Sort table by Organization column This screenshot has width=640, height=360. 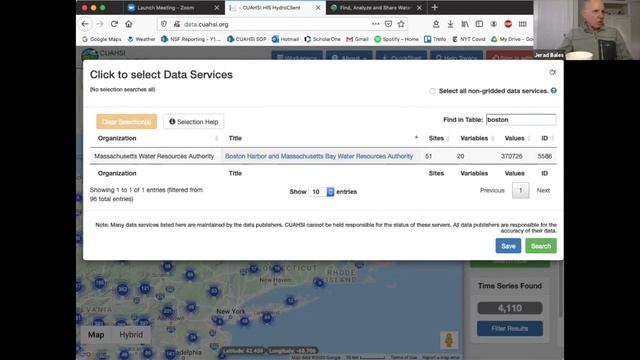(156, 138)
